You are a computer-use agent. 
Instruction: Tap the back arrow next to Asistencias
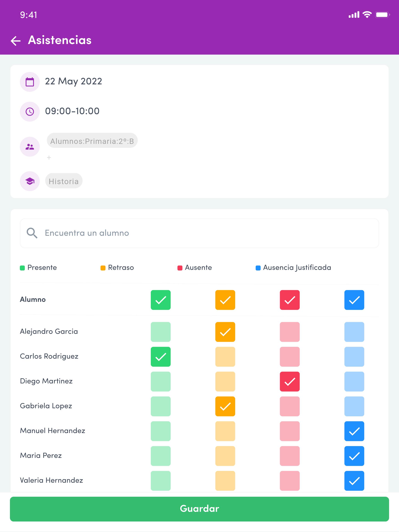pyautogui.click(x=16, y=41)
